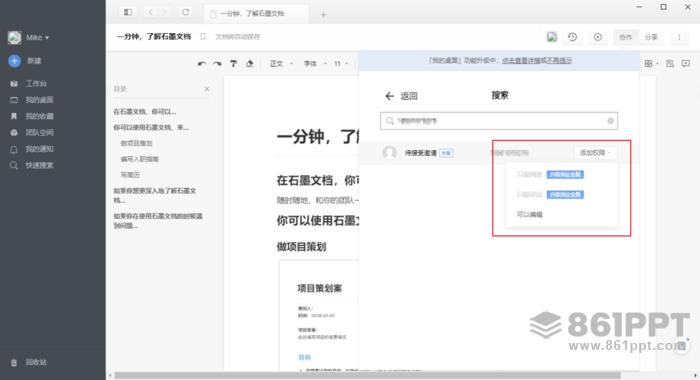Click document title 一分钟，了解石墨文档 in header
The height and width of the screenshot is (380, 700).
(154, 37)
